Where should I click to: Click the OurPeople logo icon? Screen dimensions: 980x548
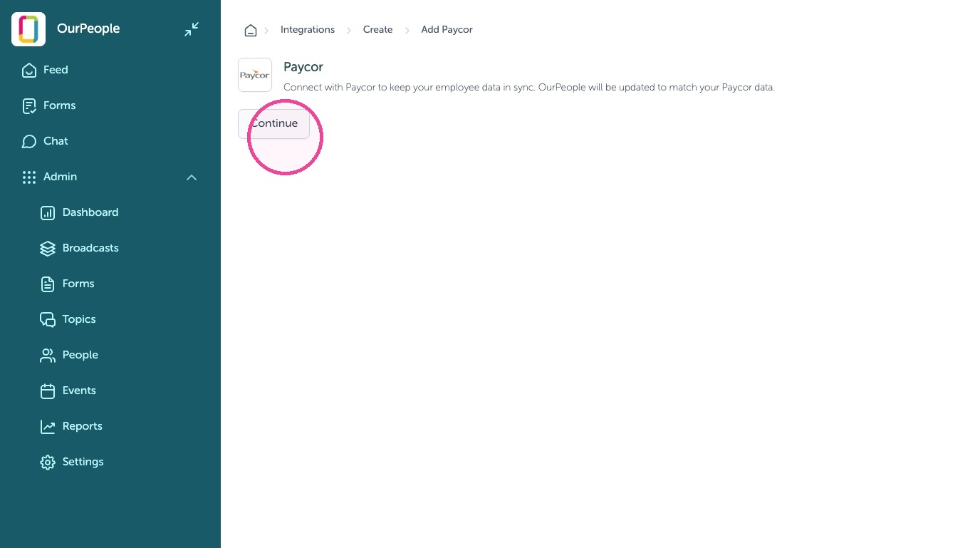28,29
